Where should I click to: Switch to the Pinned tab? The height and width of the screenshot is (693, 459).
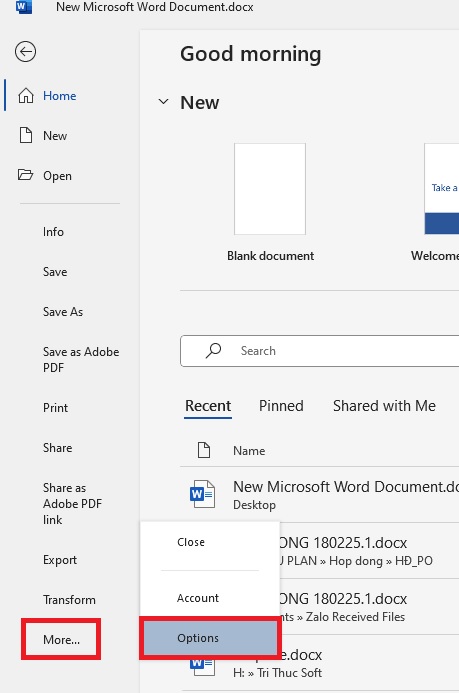tap(281, 406)
